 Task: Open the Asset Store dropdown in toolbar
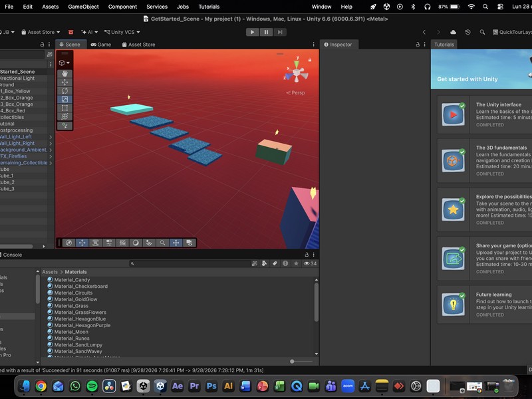[x=41, y=32]
